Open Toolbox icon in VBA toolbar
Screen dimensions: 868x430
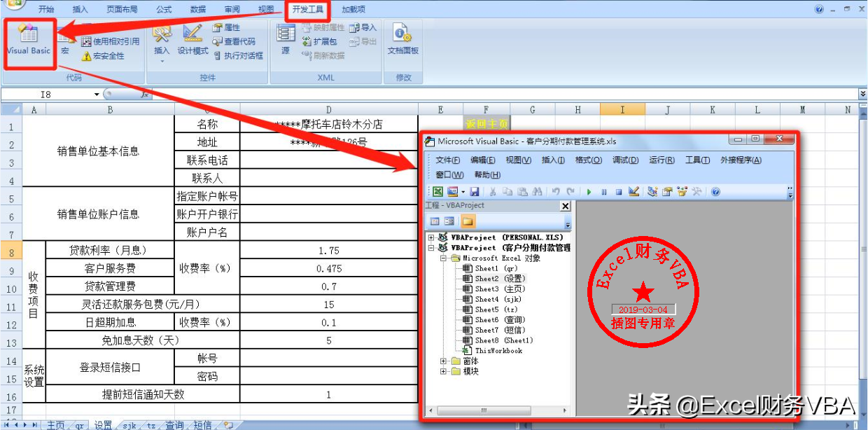pos(696,191)
